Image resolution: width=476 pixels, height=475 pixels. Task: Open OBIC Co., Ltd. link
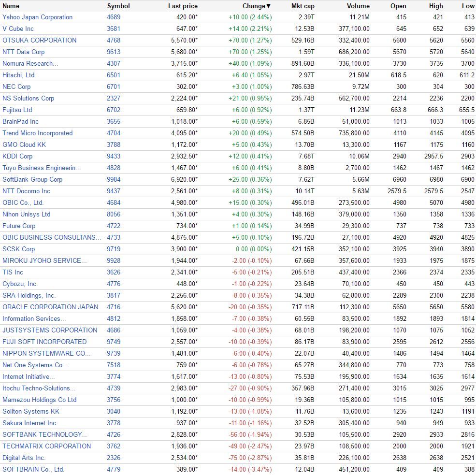click(x=23, y=203)
